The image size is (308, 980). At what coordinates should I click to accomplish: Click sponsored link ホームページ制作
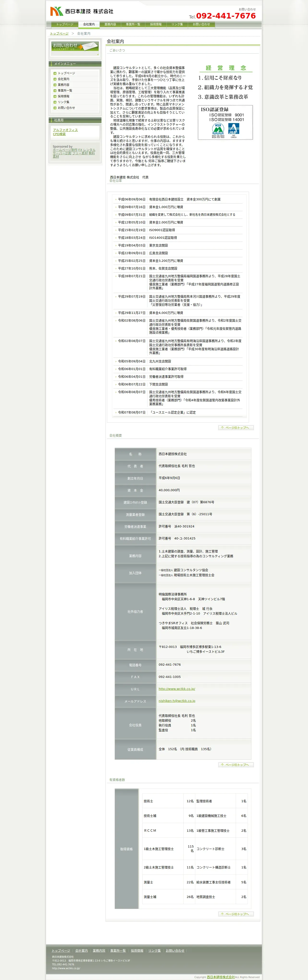click(x=65, y=150)
